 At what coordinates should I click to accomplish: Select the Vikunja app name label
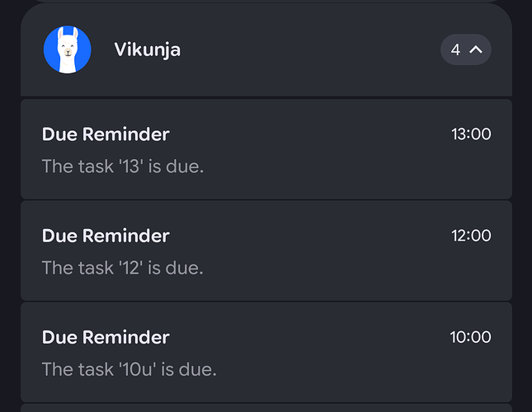point(147,49)
